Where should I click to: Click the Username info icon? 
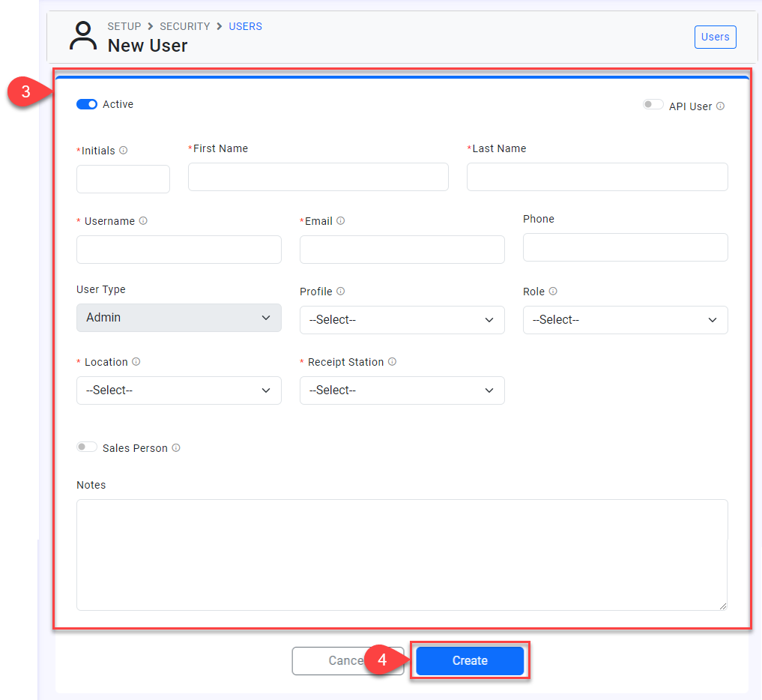tap(143, 220)
